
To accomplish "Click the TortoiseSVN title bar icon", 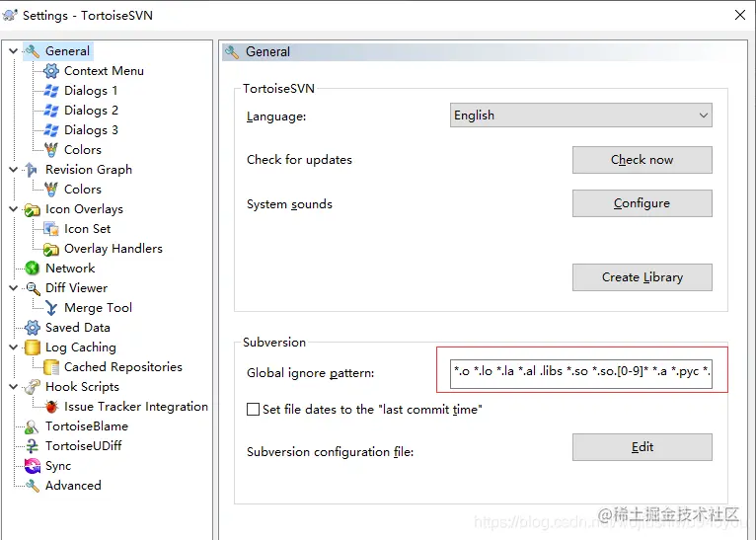I will [x=10, y=15].
